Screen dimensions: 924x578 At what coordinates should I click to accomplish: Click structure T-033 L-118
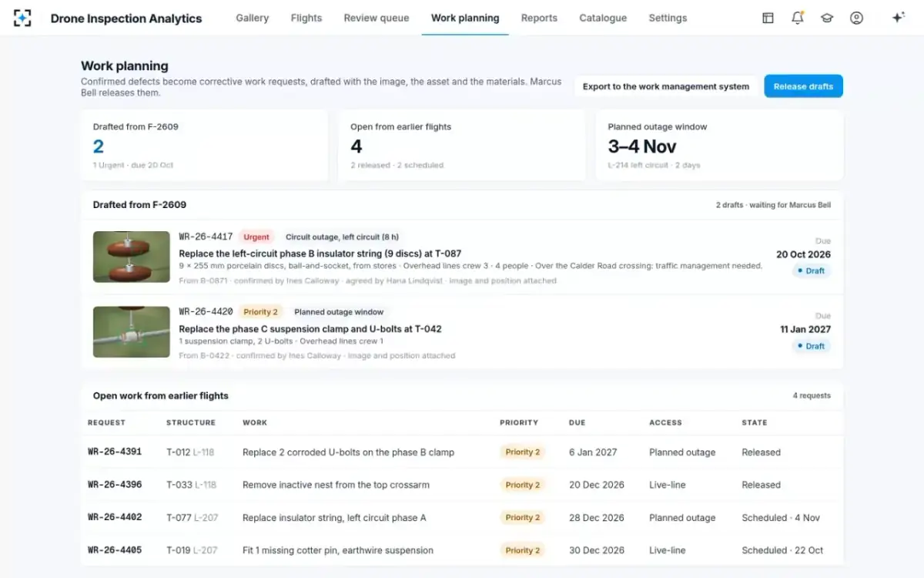coord(191,485)
